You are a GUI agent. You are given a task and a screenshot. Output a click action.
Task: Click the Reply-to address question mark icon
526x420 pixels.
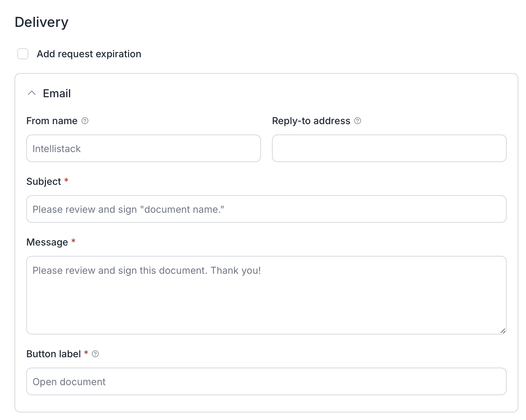point(358,121)
